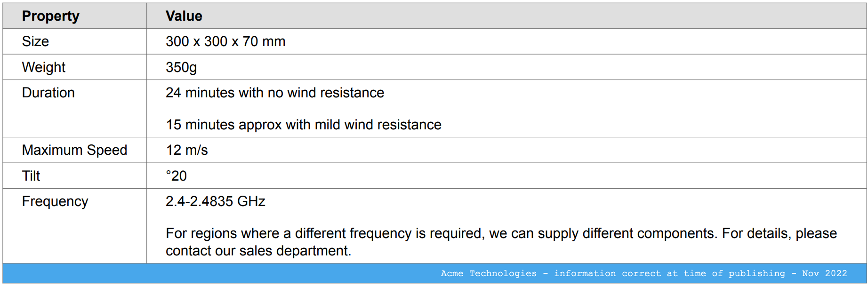Click the sentence starting with For regions

[x=501, y=233]
